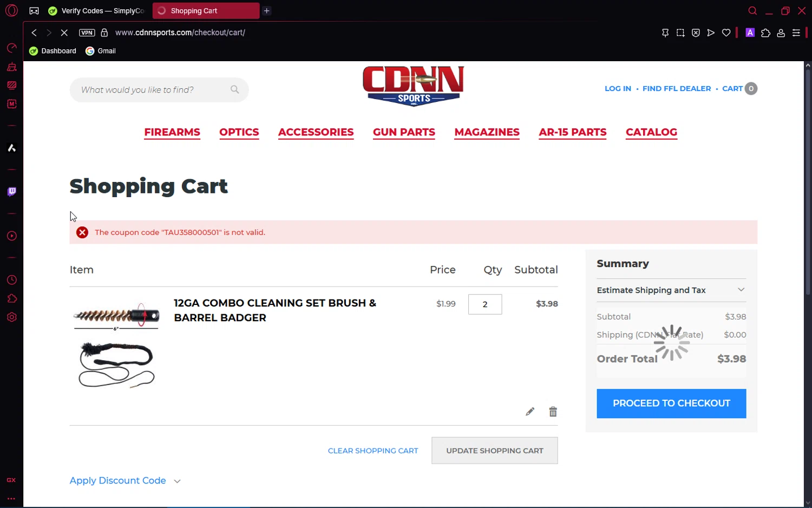The image size is (812, 508).
Task: Bookmark page with the heart icon
Action: (726, 32)
